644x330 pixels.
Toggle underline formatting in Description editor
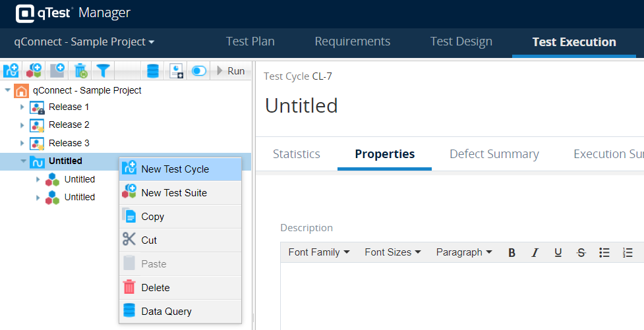pyautogui.click(x=558, y=252)
